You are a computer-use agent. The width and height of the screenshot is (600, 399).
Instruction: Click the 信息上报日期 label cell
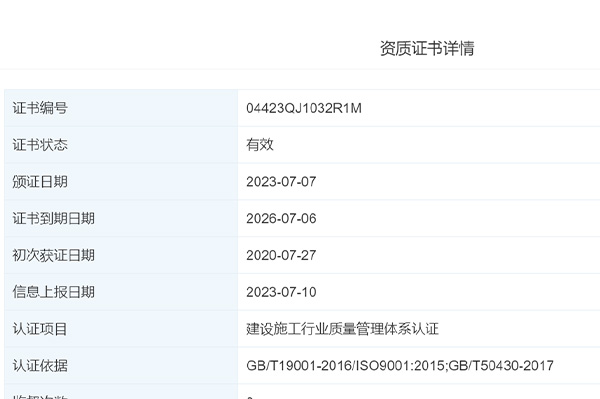(x=121, y=292)
